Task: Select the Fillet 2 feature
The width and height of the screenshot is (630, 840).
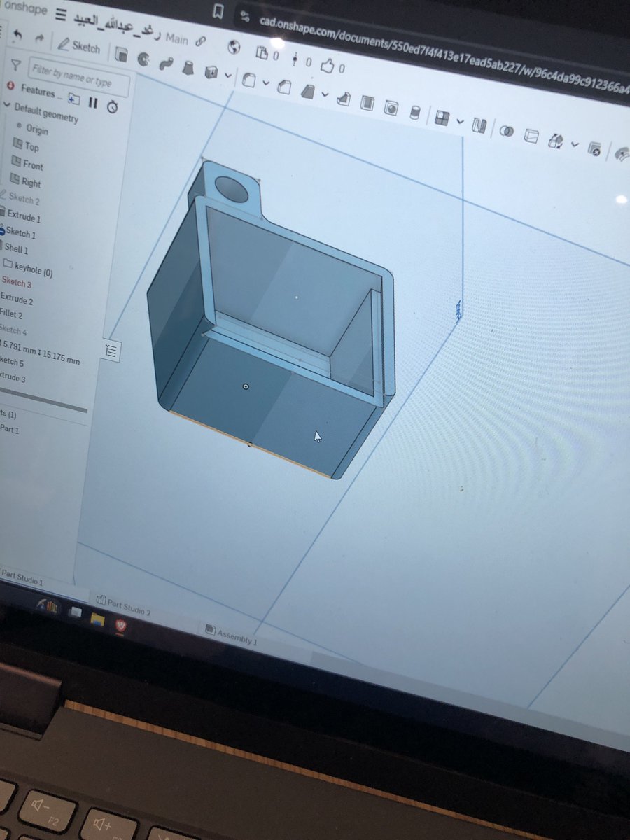Action: (x=11, y=314)
